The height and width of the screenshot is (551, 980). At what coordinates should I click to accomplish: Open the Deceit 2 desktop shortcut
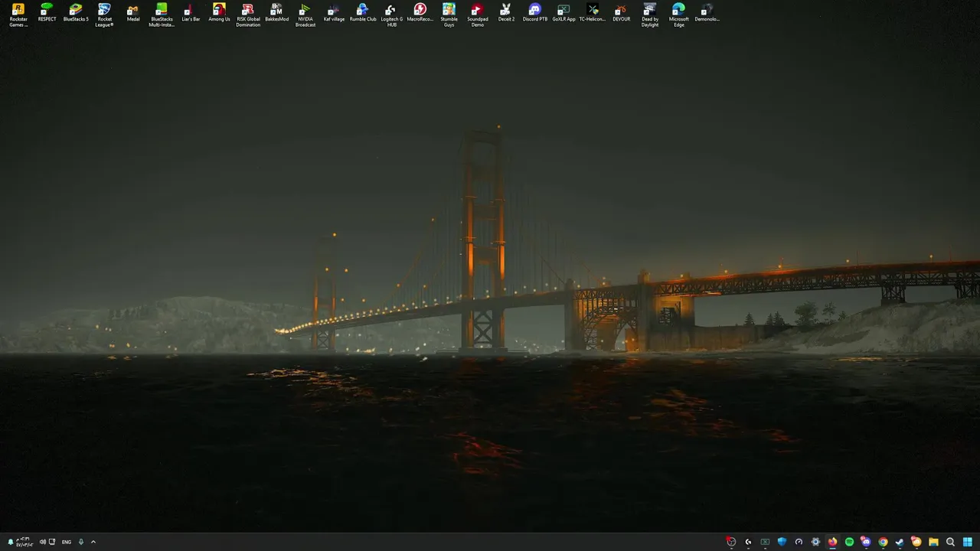coord(506,12)
